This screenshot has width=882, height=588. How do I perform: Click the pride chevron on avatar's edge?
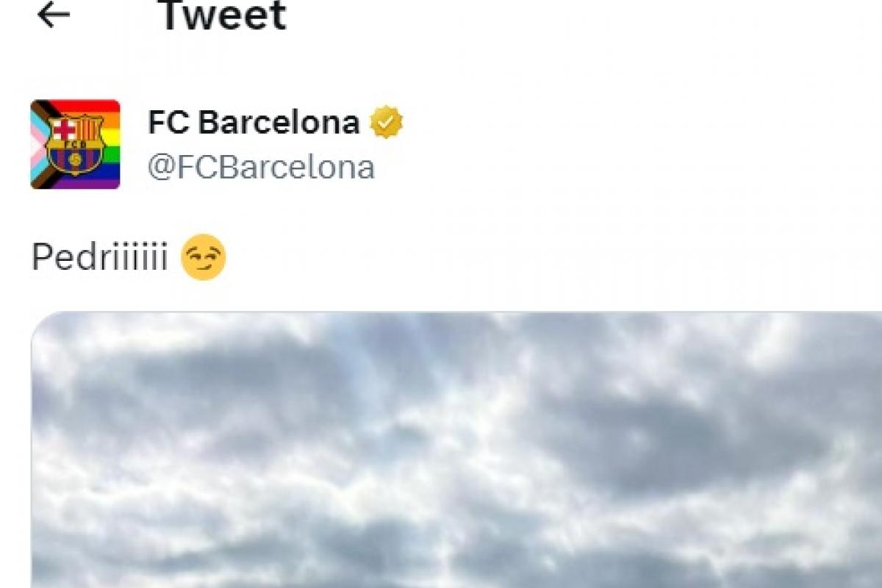[40, 144]
